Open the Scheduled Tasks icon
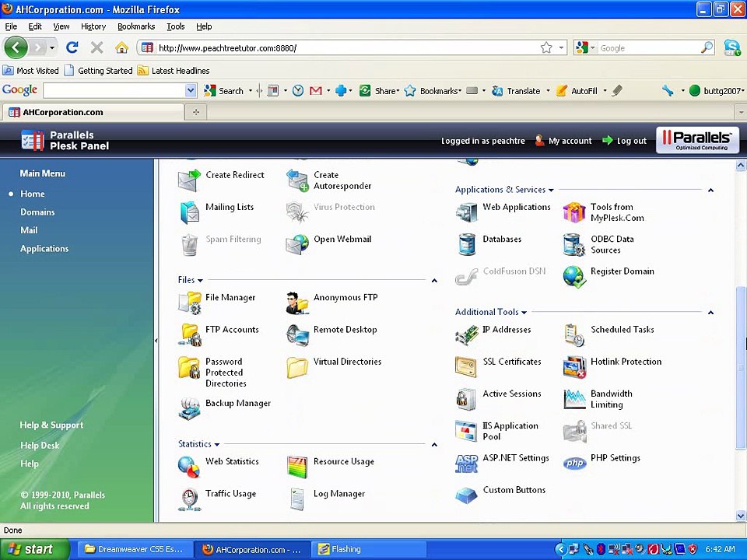747x560 pixels. 574,334
